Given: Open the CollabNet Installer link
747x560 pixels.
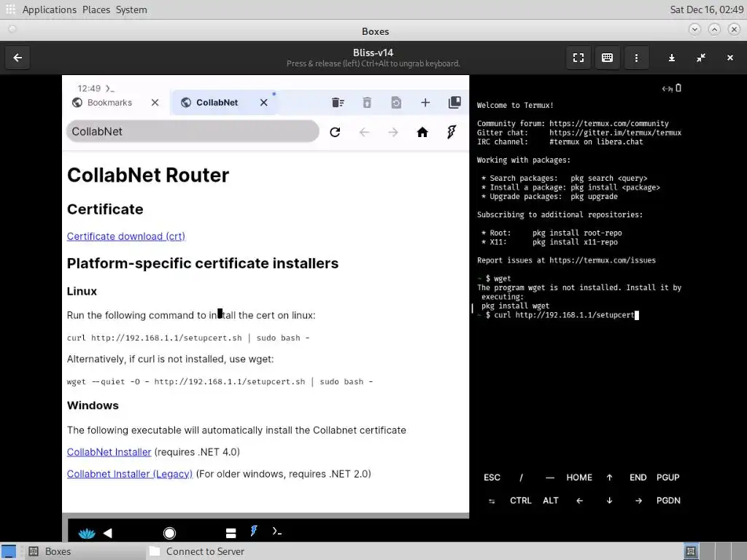Looking at the screenshot, I should [109, 452].
